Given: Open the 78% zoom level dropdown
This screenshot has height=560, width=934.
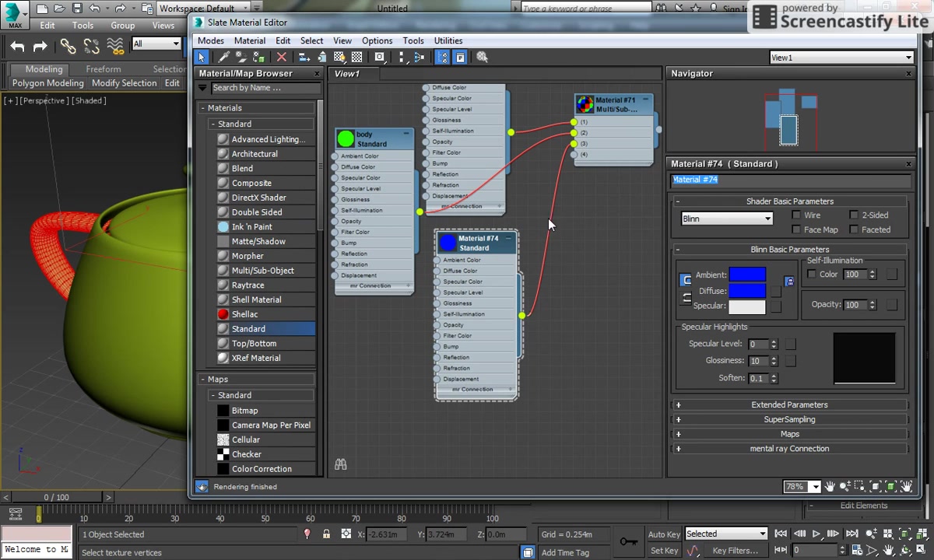Looking at the screenshot, I should 814,487.
